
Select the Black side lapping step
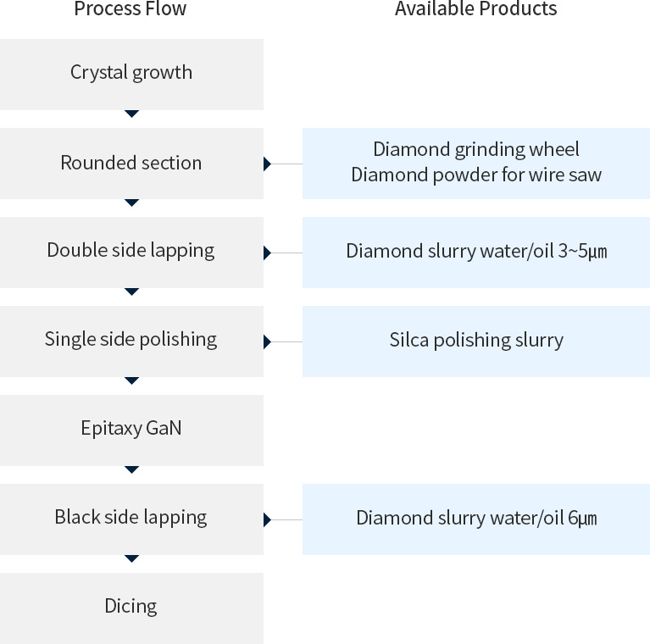[131, 519]
